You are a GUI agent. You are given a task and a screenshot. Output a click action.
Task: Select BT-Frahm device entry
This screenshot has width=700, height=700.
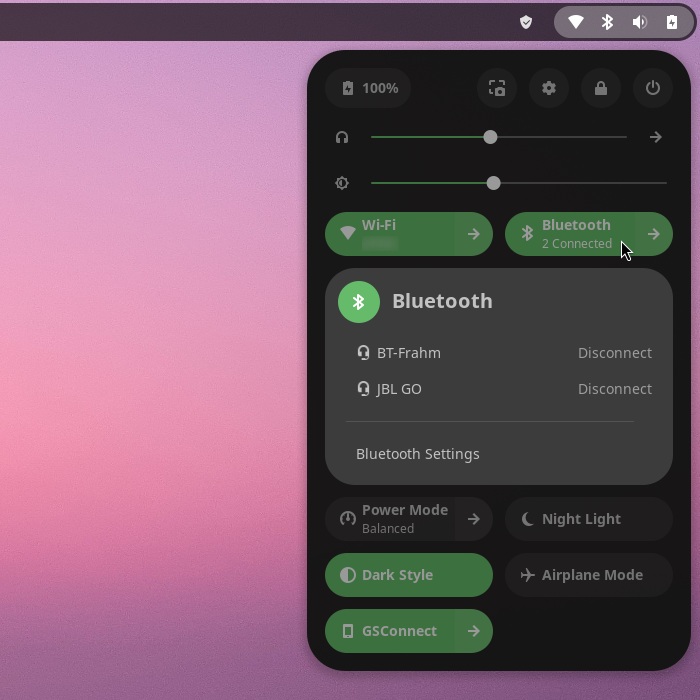coord(409,353)
